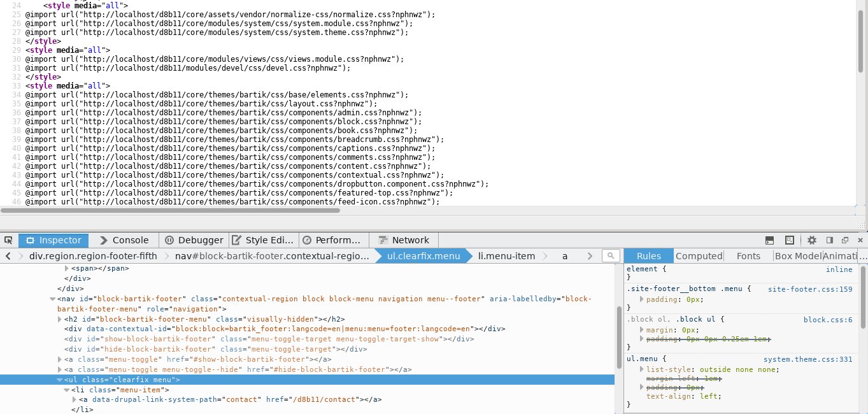The image size is (868, 414).
Task: Select the Computed sidebar tab
Action: [699, 256]
